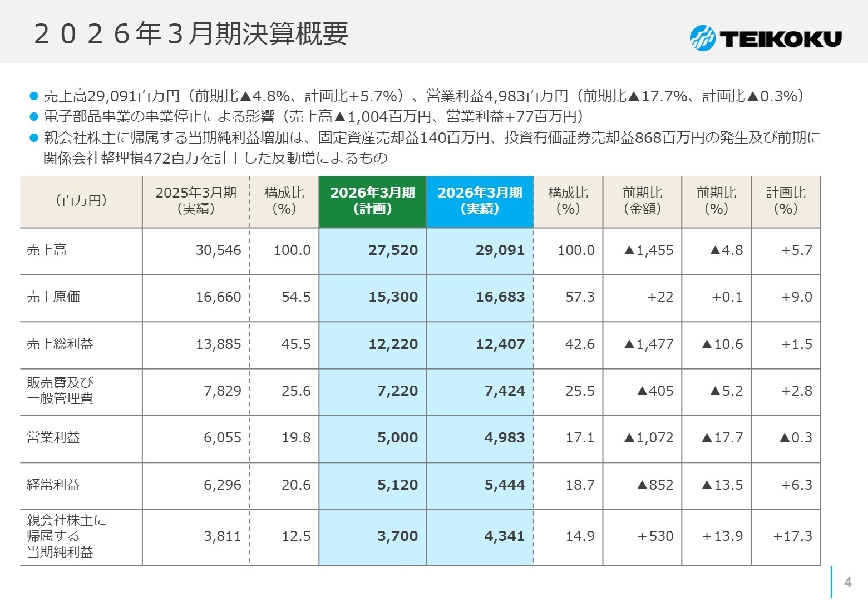Select the slide title 2026年3月期決算概要

(x=191, y=33)
